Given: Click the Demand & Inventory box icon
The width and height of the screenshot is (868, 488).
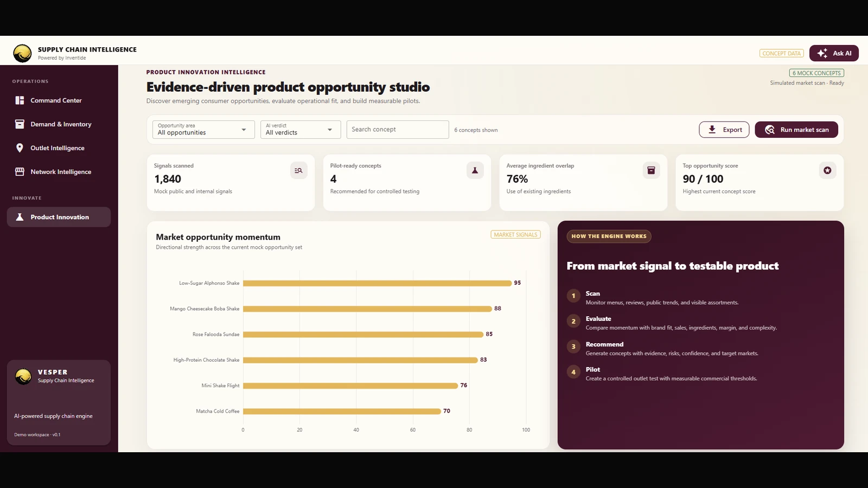Looking at the screenshot, I should 20,124.
